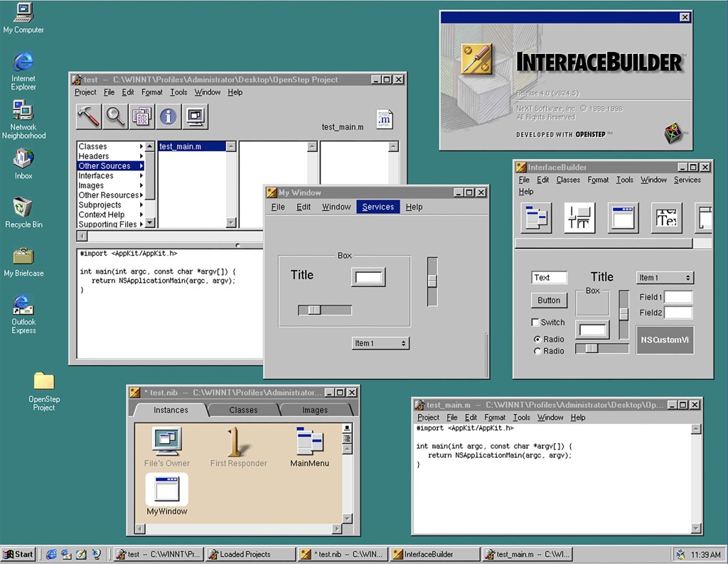Click the Text field in palette
This screenshot has height=564, width=728.
tap(549, 277)
